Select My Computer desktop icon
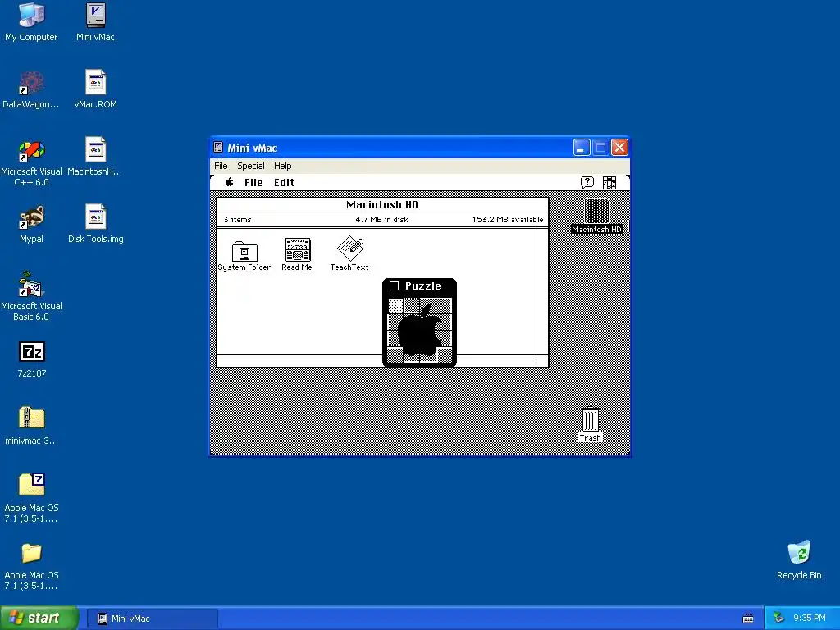This screenshot has width=840, height=630. [x=31, y=21]
